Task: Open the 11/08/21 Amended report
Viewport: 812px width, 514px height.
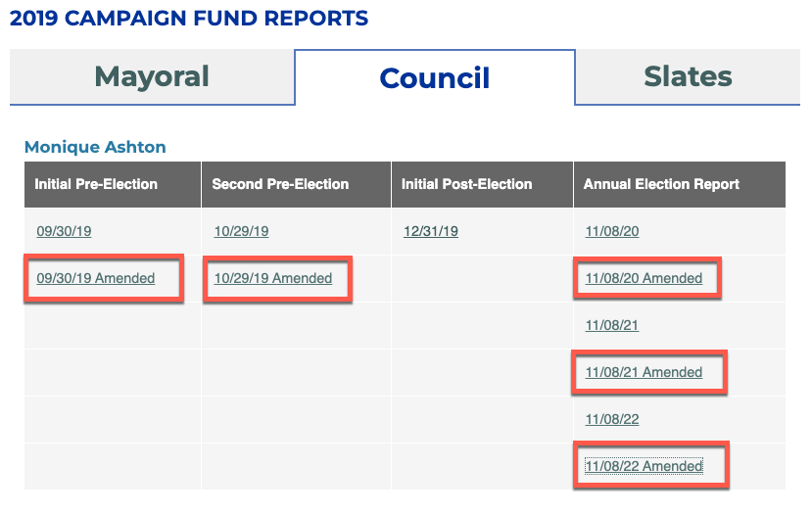Action: coord(644,373)
